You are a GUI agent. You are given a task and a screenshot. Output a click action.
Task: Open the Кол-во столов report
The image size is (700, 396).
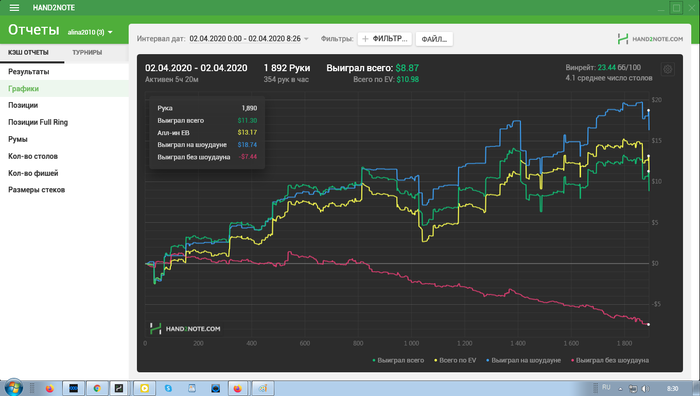(33, 156)
